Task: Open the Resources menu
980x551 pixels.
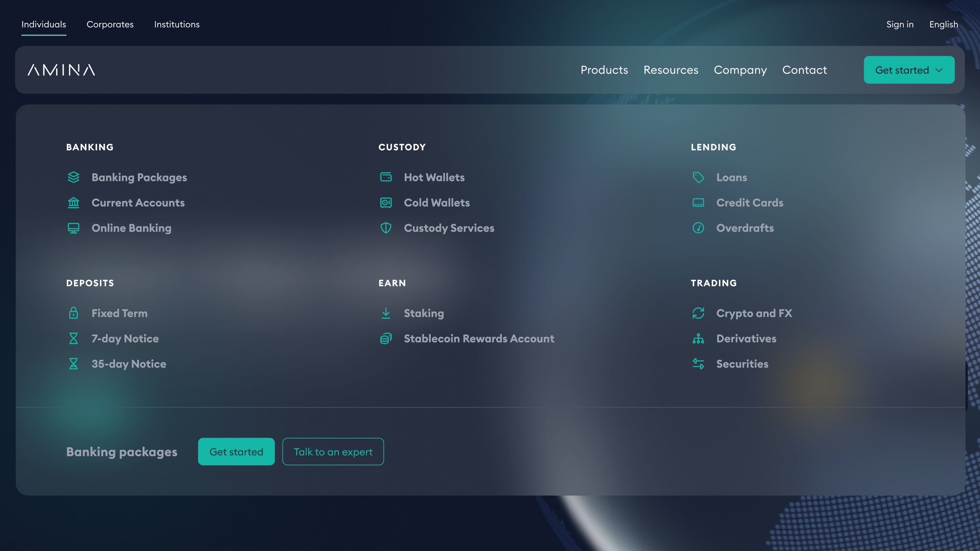Action: point(671,70)
